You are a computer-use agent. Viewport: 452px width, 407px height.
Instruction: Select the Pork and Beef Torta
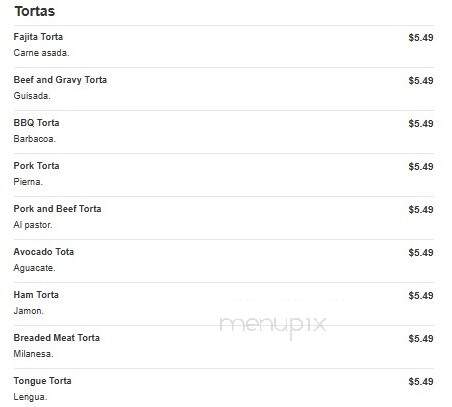(57, 209)
